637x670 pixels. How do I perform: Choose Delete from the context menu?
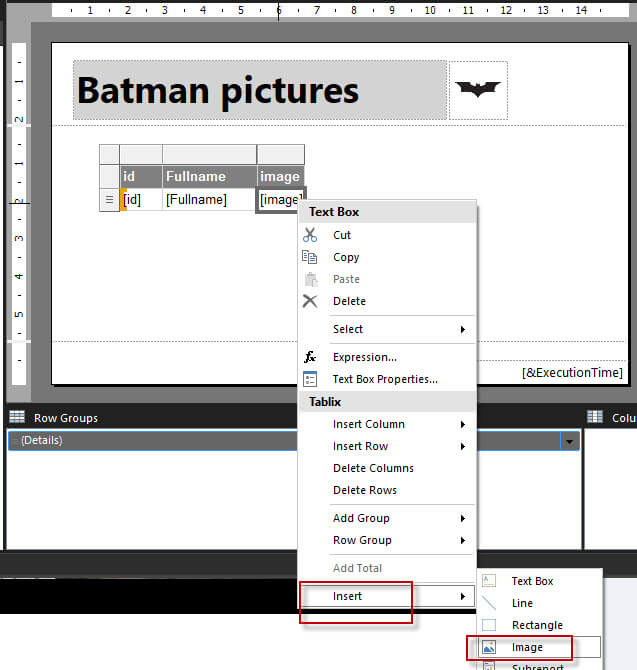(x=388, y=301)
